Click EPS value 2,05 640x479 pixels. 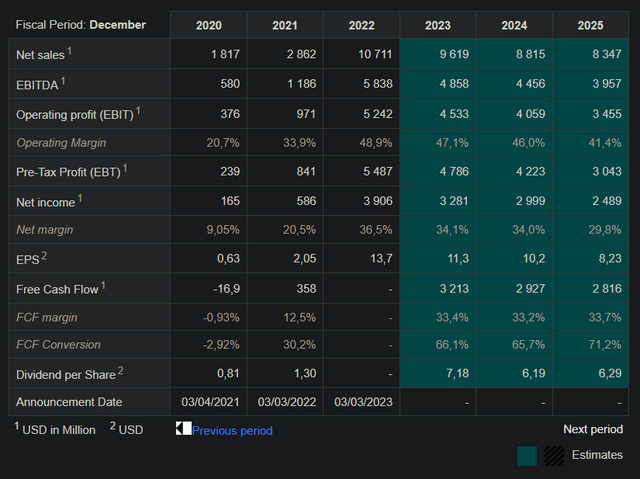pyautogui.click(x=304, y=258)
